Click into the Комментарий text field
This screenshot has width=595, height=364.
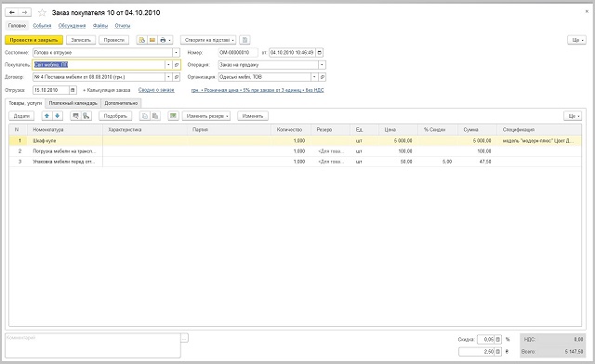coord(93,345)
